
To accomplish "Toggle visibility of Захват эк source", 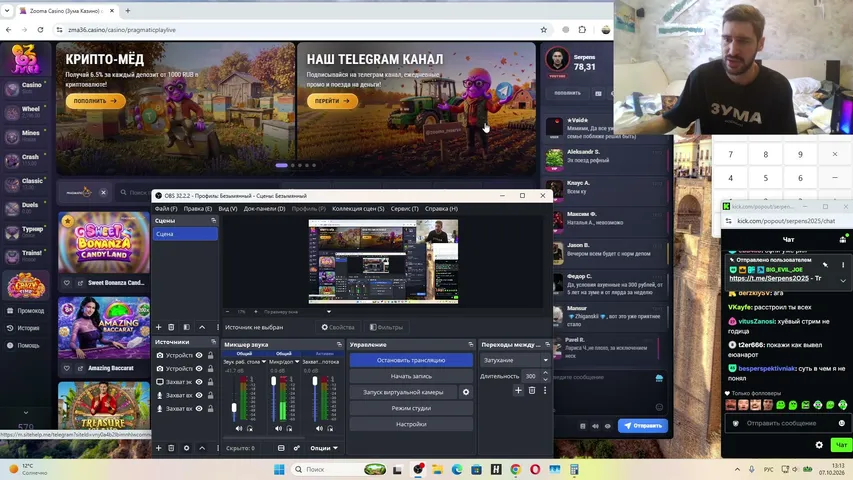I will click(x=199, y=382).
